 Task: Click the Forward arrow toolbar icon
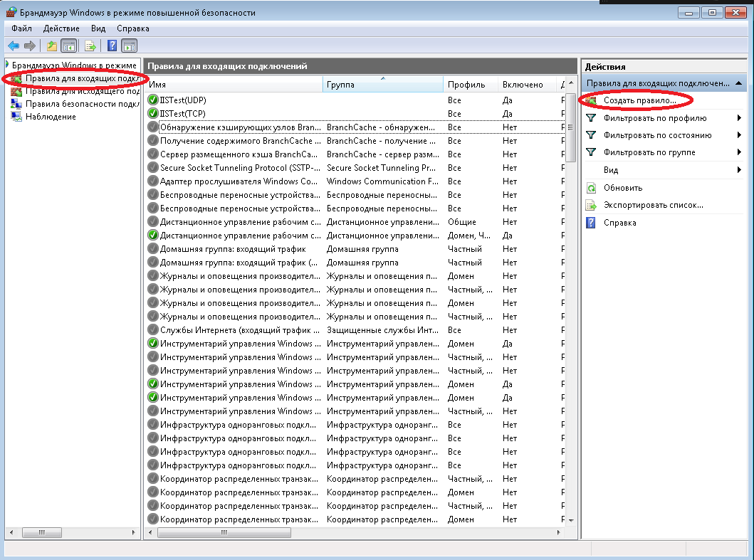click(x=30, y=46)
